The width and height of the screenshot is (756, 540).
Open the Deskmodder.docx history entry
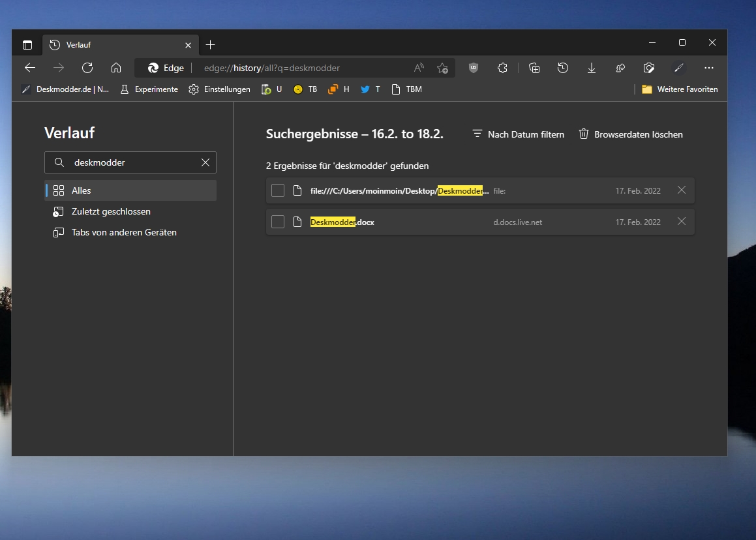point(342,222)
